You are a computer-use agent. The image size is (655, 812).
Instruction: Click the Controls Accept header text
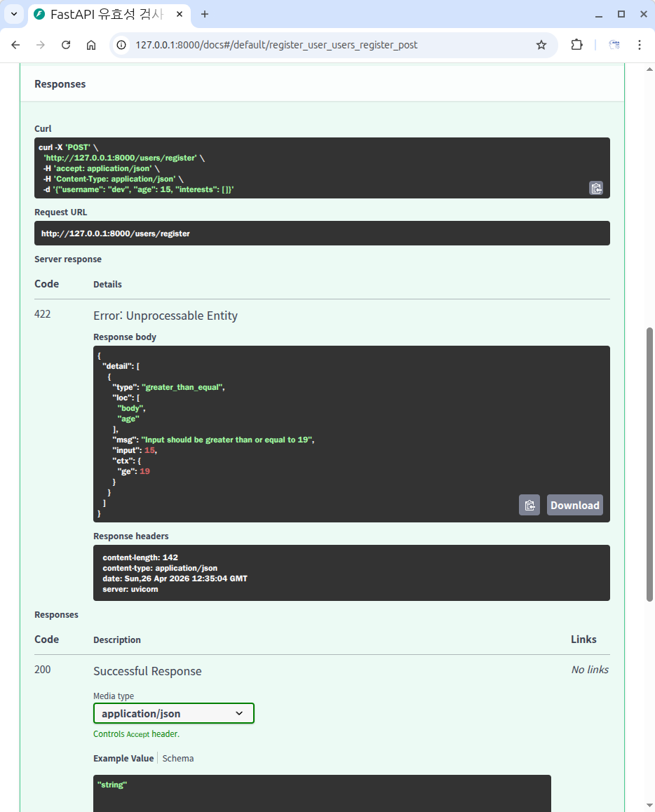tap(136, 733)
